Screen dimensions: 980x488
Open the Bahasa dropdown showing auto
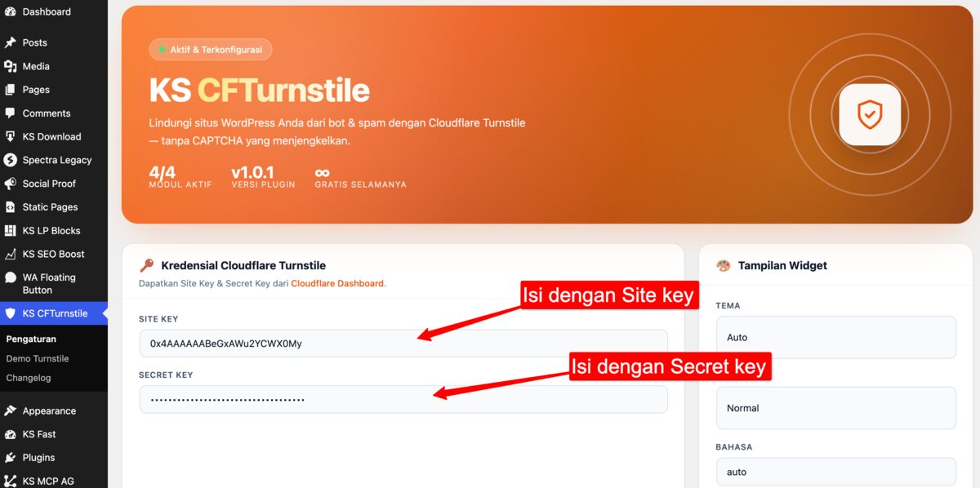[836, 472]
